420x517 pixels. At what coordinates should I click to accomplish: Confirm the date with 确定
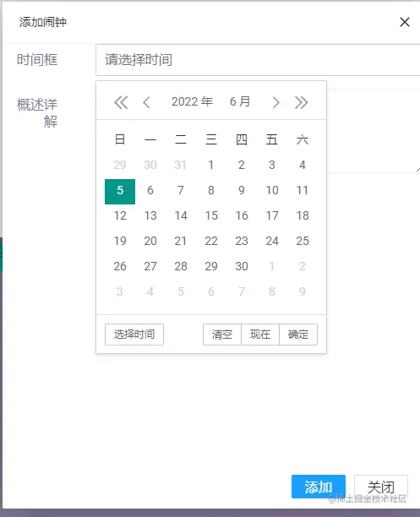[x=298, y=335]
